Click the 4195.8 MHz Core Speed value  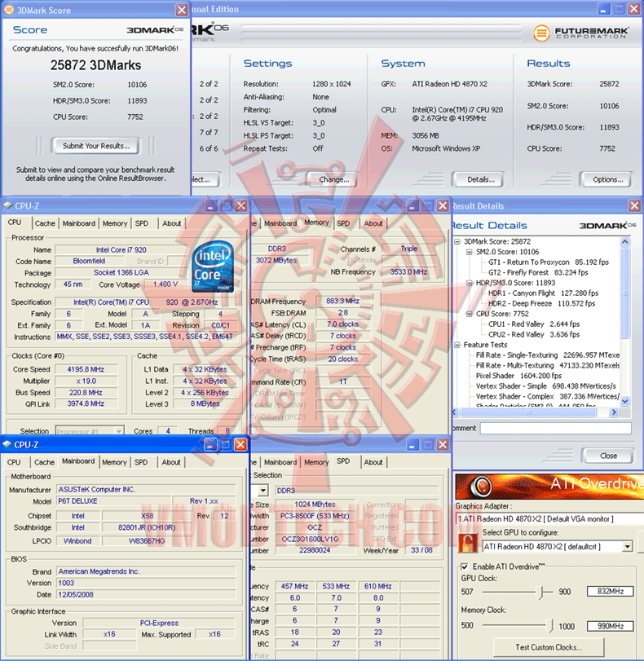pyautogui.click(x=86, y=369)
